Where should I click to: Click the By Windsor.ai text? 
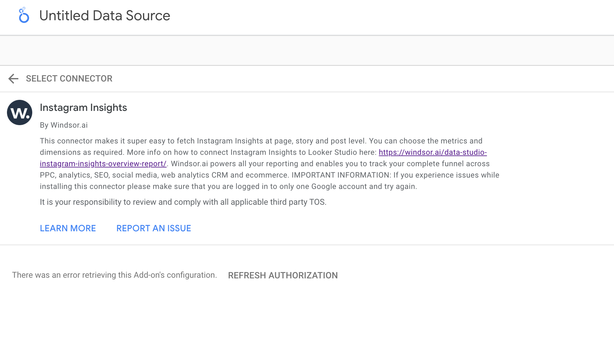[64, 125]
